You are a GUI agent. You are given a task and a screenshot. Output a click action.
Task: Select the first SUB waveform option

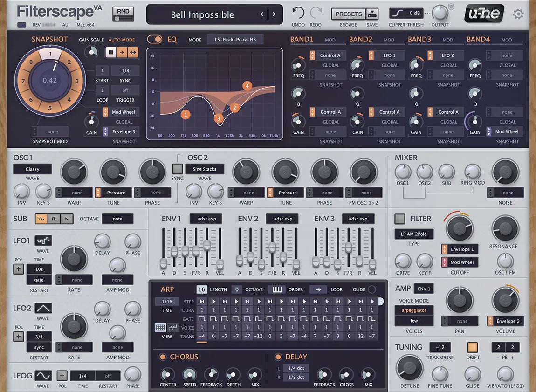pos(42,219)
